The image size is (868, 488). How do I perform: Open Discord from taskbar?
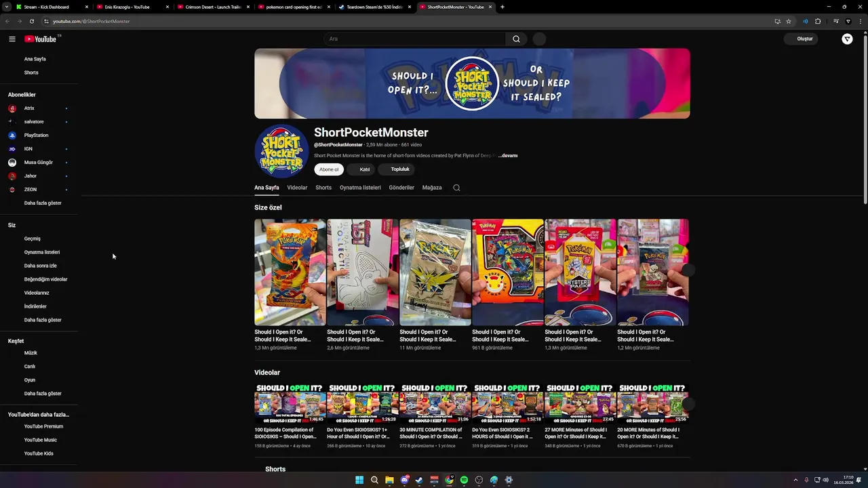405,480
